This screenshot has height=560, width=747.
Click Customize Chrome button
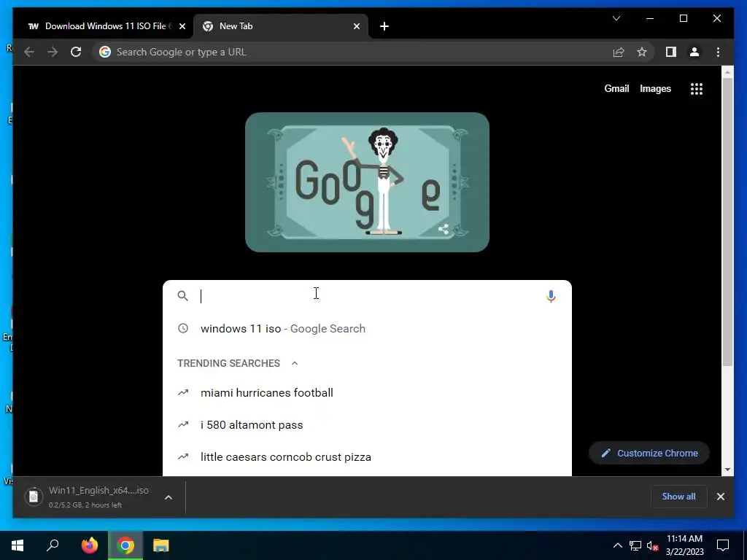tap(649, 454)
